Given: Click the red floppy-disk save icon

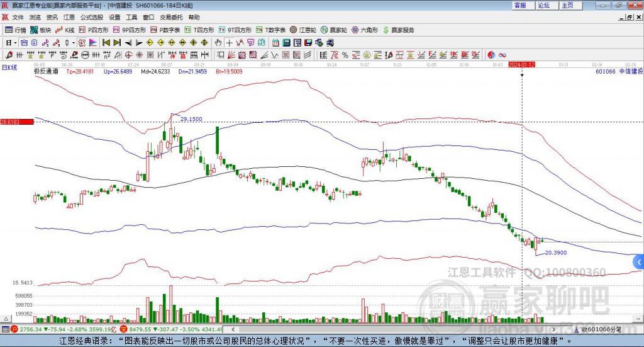Looking at the screenshot, I should click(x=308, y=42).
